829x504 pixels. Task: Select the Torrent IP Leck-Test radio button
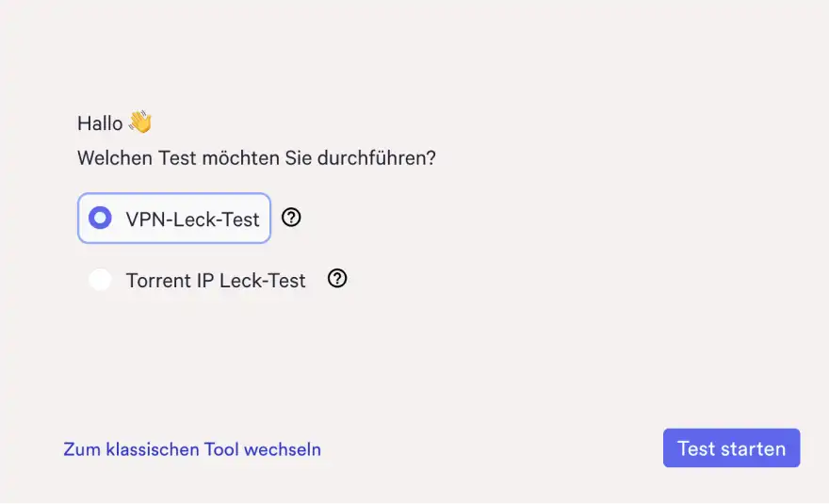[100, 280]
